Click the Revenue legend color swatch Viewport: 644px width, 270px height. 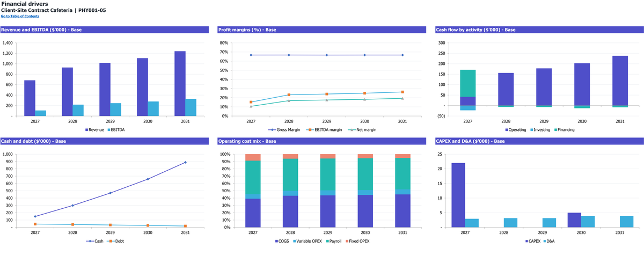tap(87, 130)
